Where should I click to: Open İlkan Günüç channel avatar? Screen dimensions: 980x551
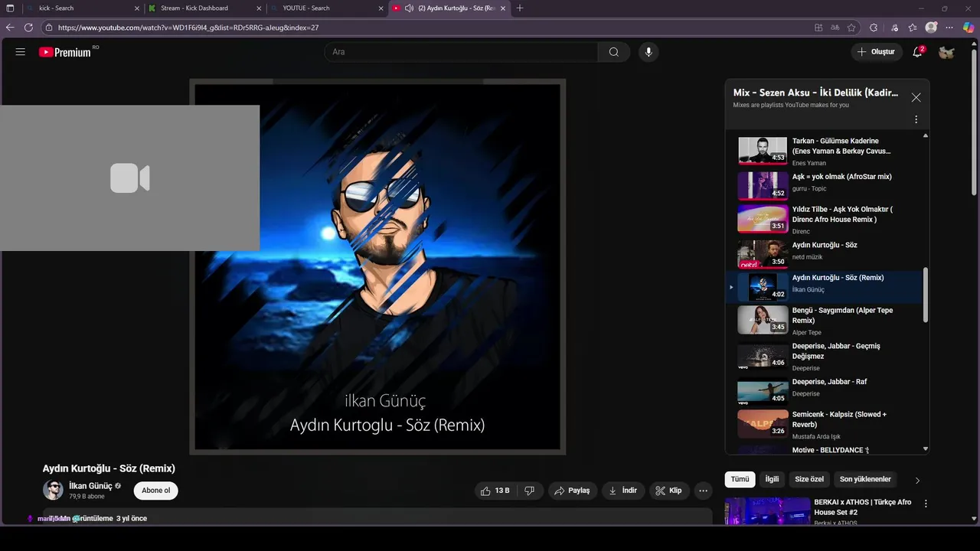click(x=53, y=491)
